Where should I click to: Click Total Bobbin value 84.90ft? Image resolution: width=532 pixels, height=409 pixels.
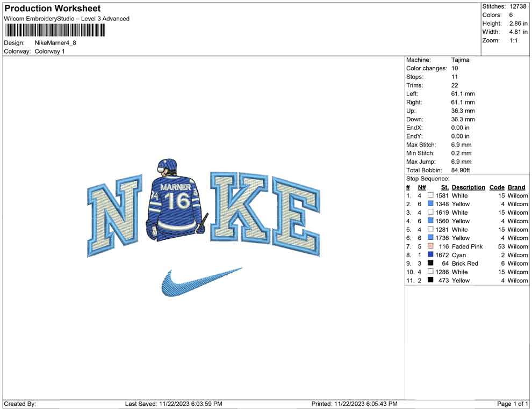pos(461,170)
